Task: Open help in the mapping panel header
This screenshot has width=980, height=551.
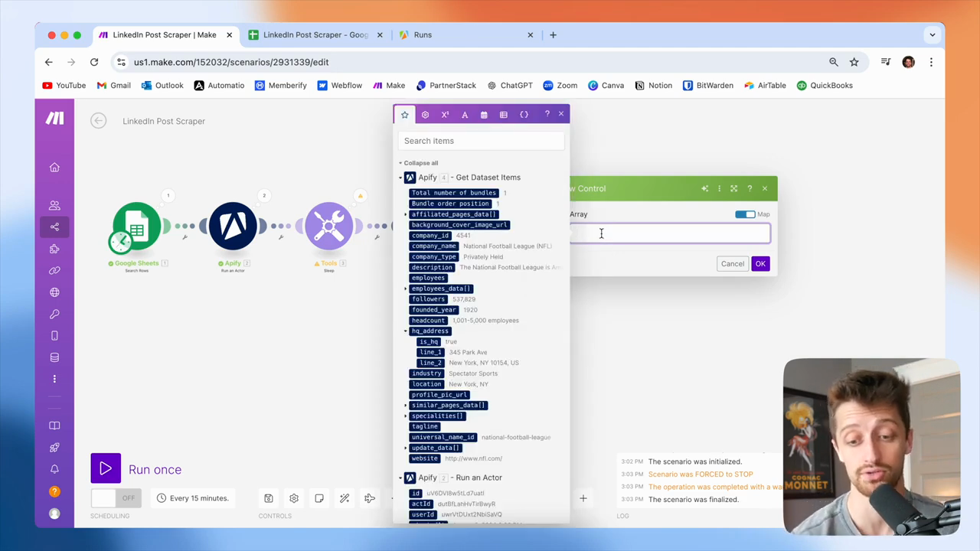Action: (547, 114)
